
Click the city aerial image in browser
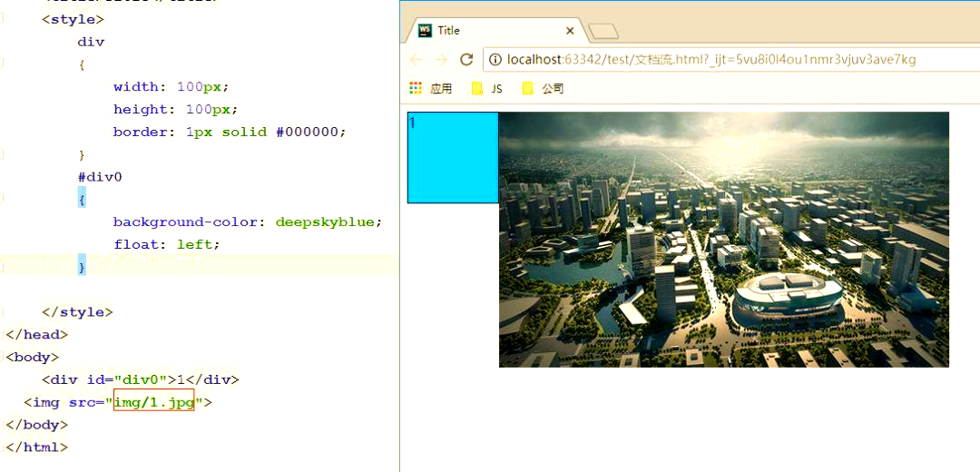(x=724, y=240)
